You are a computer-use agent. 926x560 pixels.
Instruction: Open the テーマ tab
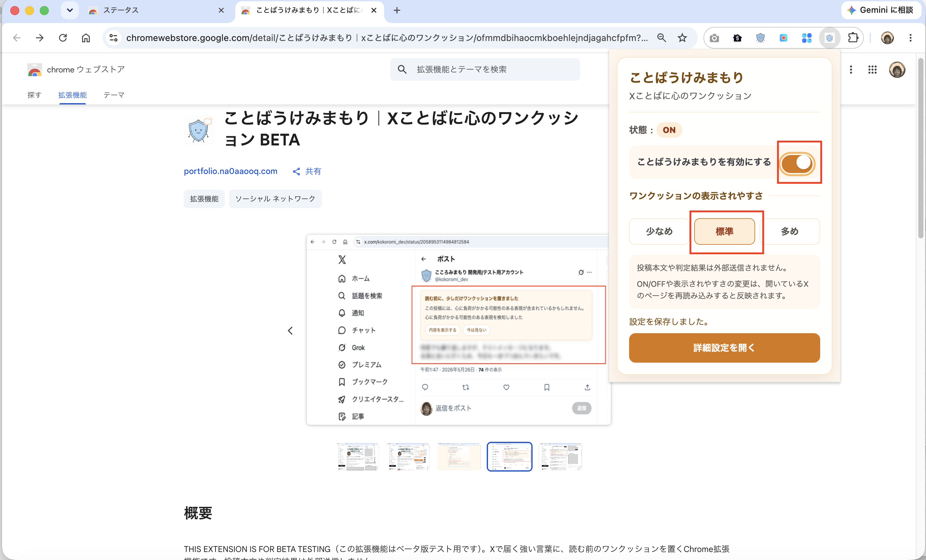(x=114, y=95)
